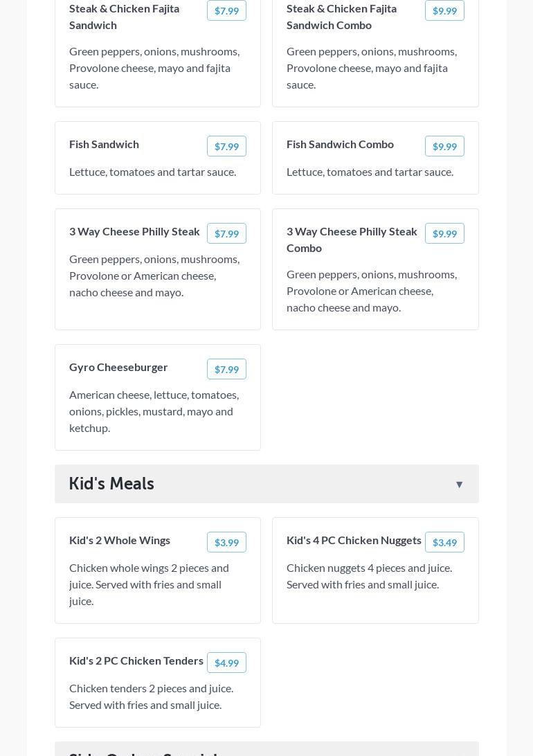This screenshot has height=756, width=533.
Task: Click the Kid's 2 Whole Wings description
Action: (x=149, y=584)
